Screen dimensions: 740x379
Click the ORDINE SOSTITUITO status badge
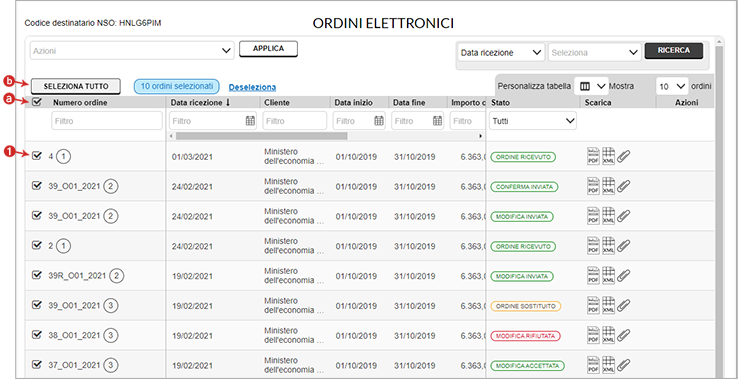(526, 306)
